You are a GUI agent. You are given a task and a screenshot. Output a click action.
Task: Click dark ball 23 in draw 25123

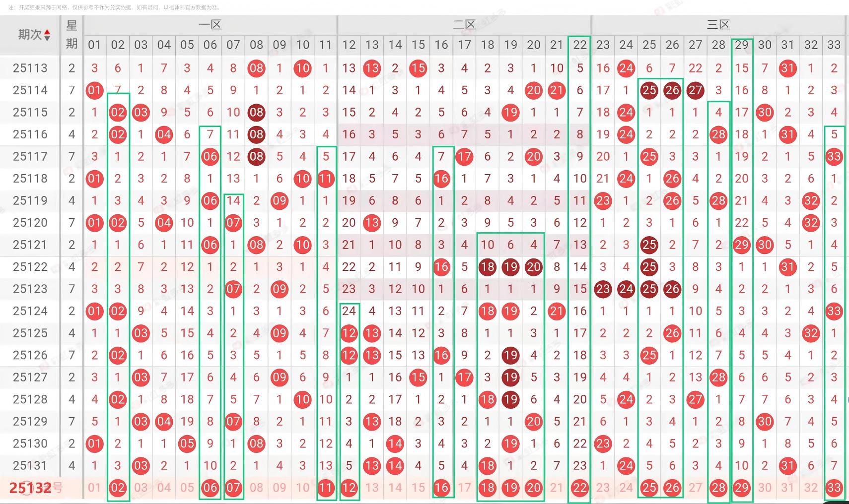point(603,289)
